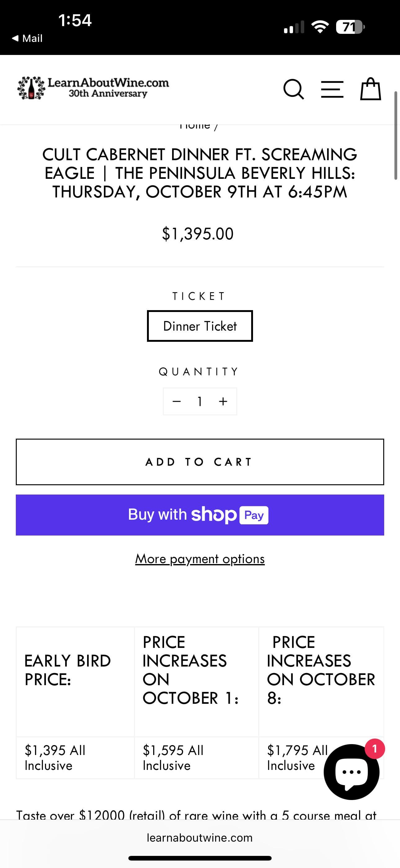The width and height of the screenshot is (400, 868).
Task: Select the Dinner Ticket option
Action: (x=200, y=326)
